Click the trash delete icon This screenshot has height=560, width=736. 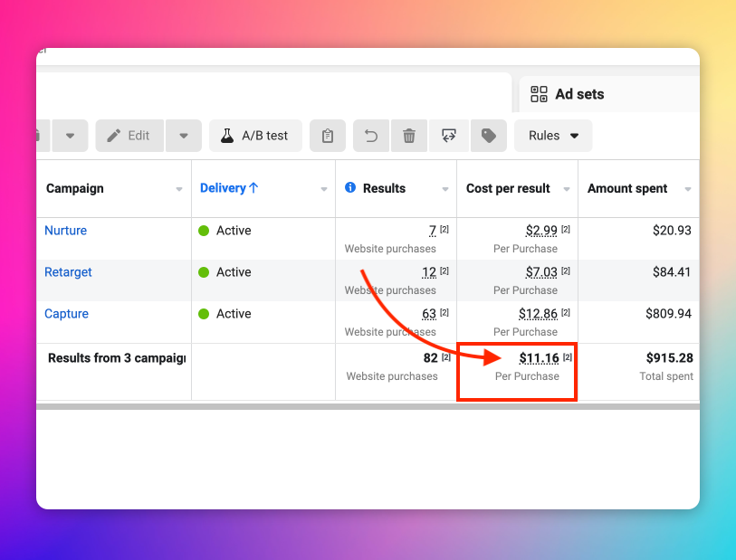coord(409,136)
